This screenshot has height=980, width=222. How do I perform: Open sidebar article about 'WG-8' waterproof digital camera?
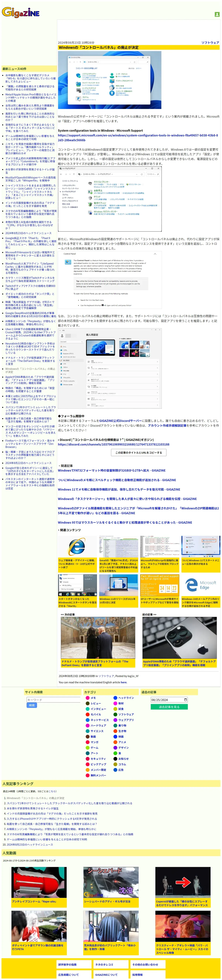30,78
